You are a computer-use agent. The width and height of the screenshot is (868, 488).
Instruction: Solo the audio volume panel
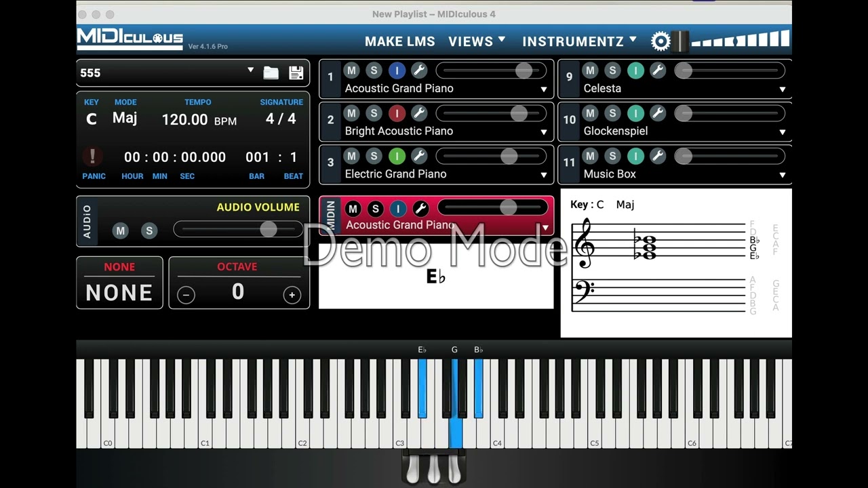tap(149, 230)
